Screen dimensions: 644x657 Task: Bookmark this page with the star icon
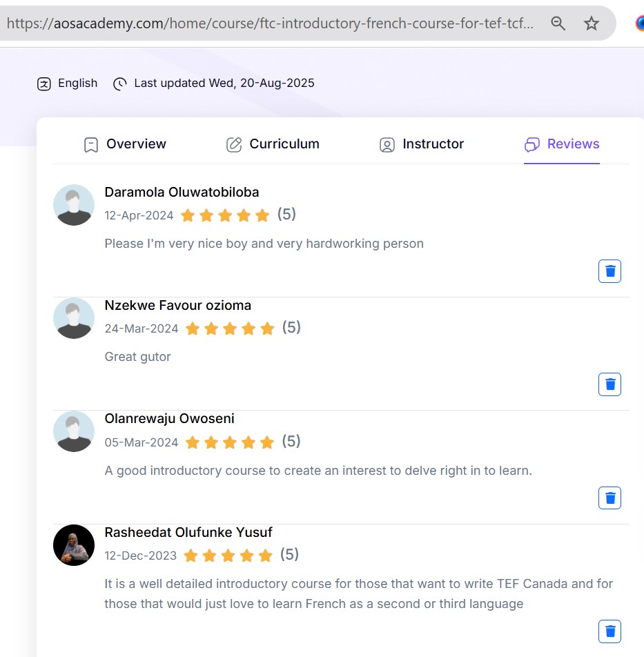(592, 23)
